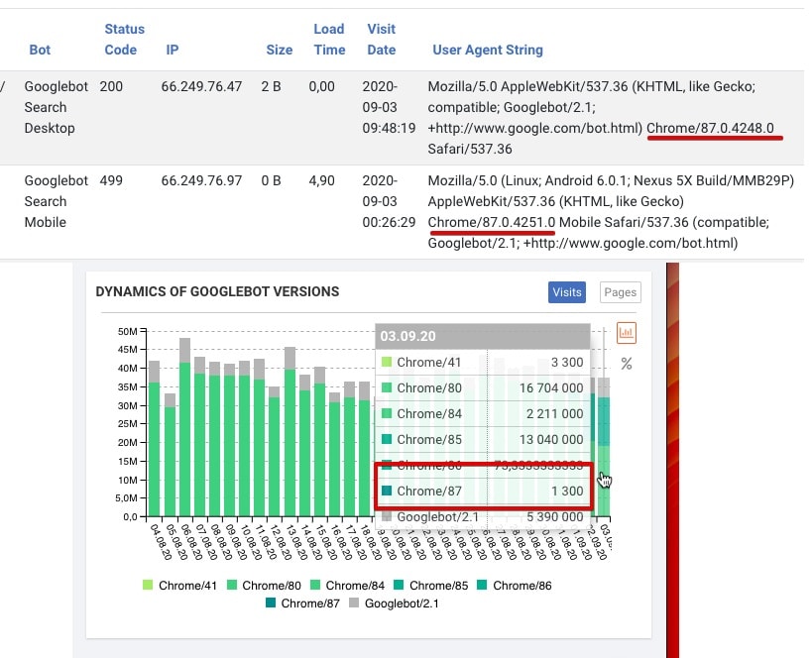This screenshot has height=658, width=812.
Task: Sort table by Visit Date column
Action: click(381, 40)
